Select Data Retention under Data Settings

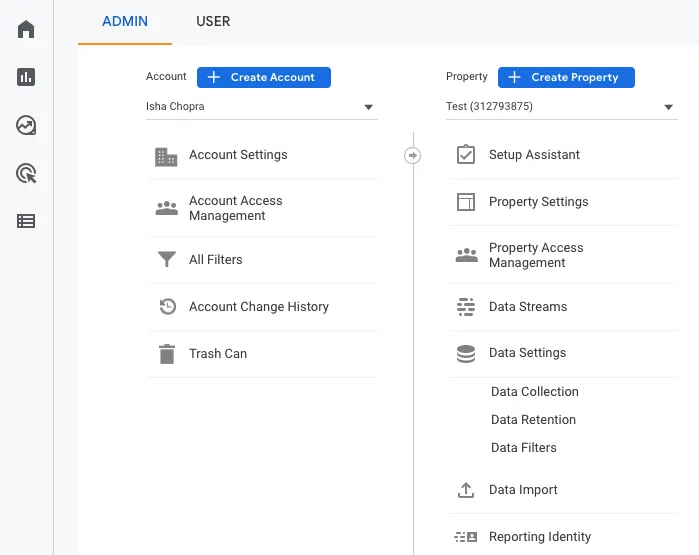tap(533, 419)
